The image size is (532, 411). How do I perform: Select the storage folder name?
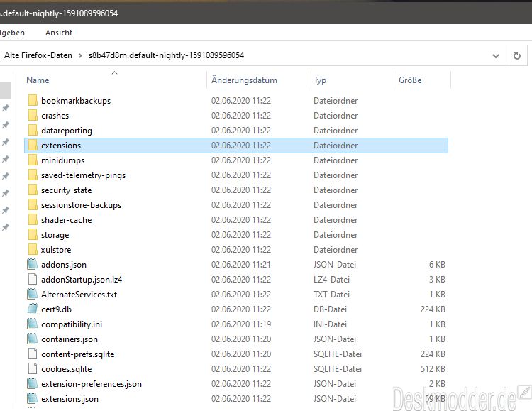[x=55, y=236]
